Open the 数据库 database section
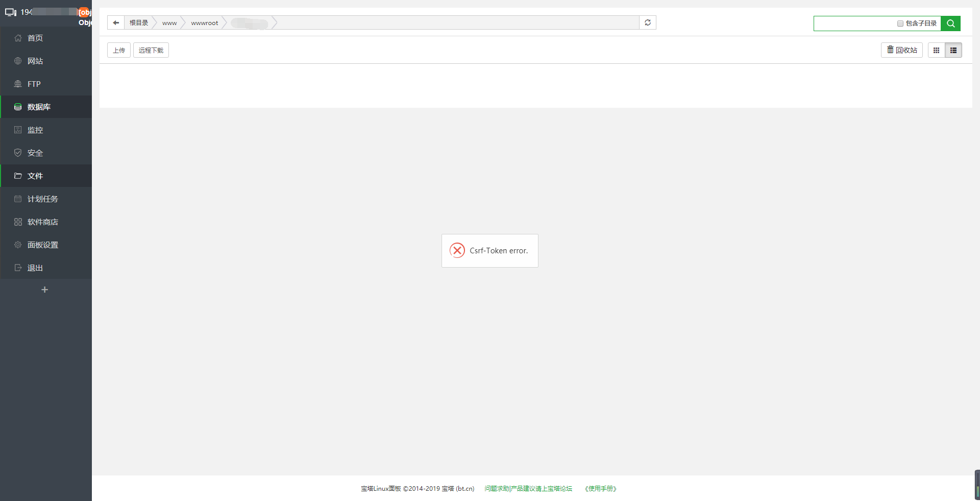 point(39,107)
